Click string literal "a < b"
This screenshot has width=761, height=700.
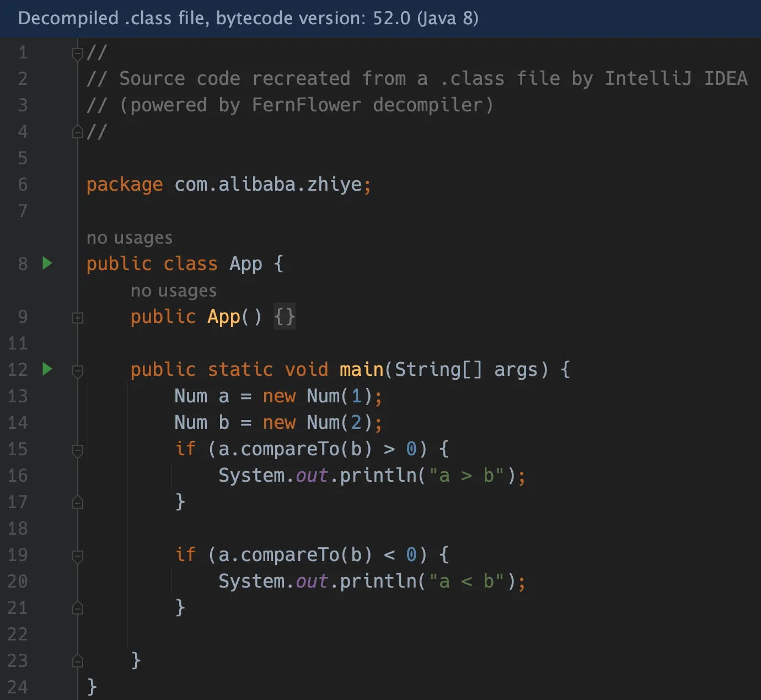coord(467,581)
